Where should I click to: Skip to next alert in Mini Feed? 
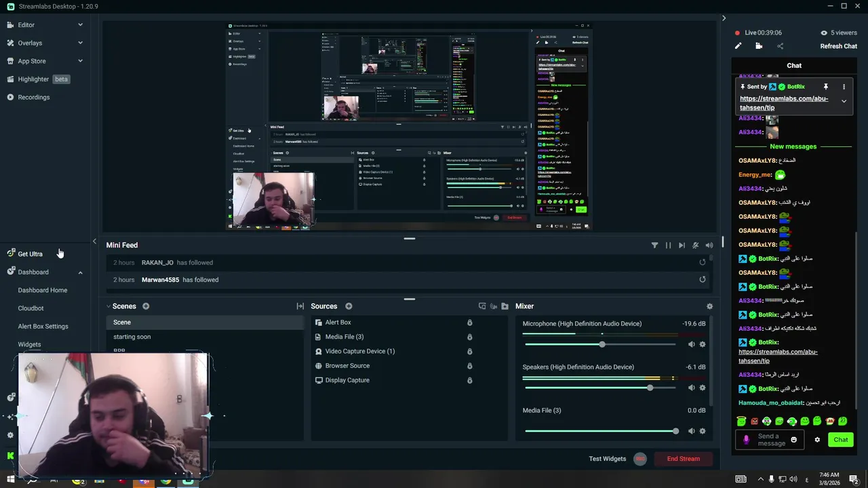click(682, 245)
